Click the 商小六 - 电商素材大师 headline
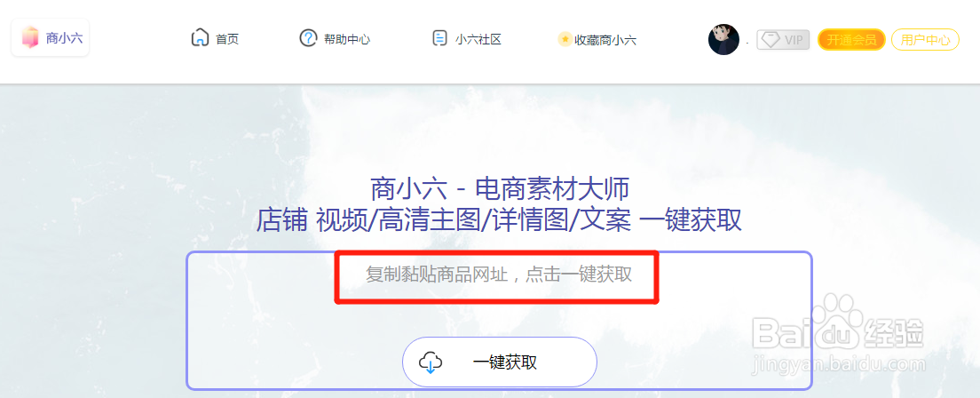Screen dimensions: 980x398 click(499, 187)
